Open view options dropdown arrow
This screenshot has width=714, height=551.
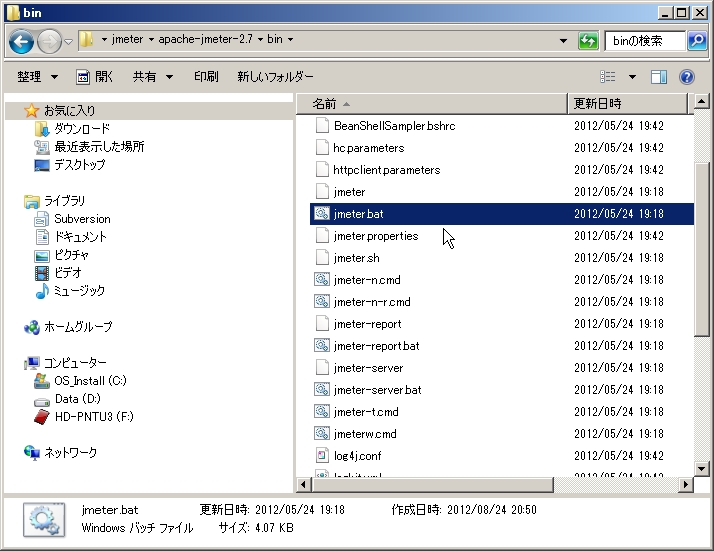(x=632, y=77)
